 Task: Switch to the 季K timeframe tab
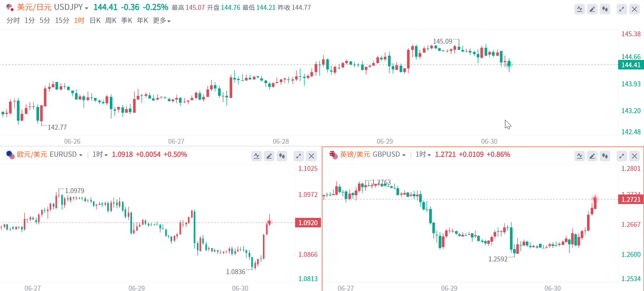tap(127, 20)
